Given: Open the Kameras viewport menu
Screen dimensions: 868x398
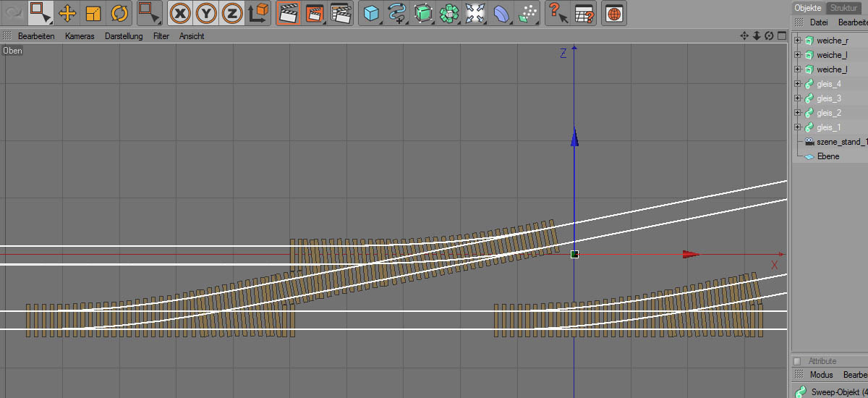Looking at the screenshot, I should click(x=80, y=36).
